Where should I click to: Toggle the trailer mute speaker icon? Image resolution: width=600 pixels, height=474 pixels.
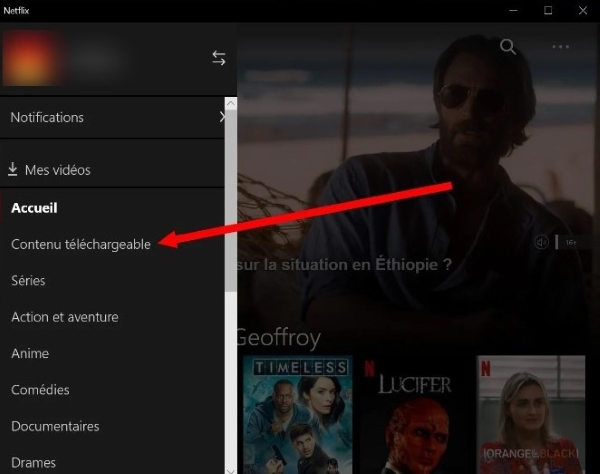(x=542, y=242)
